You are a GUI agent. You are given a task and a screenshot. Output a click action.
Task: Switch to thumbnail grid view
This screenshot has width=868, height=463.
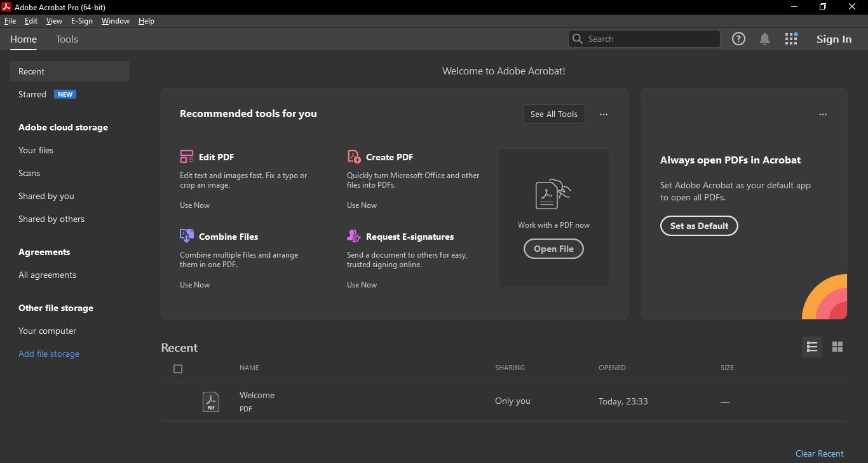coord(837,347)
